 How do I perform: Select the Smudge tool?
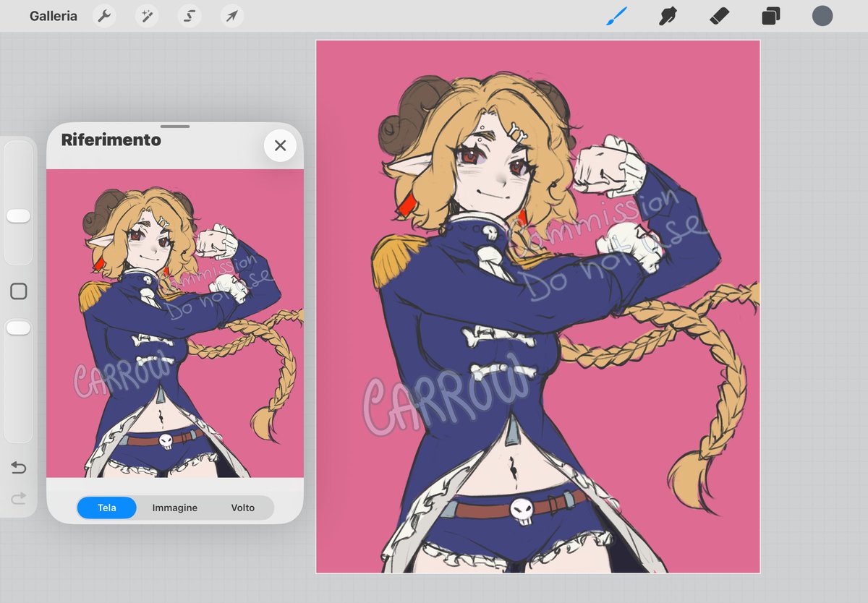pyautogui.click(x=668, y=16)
